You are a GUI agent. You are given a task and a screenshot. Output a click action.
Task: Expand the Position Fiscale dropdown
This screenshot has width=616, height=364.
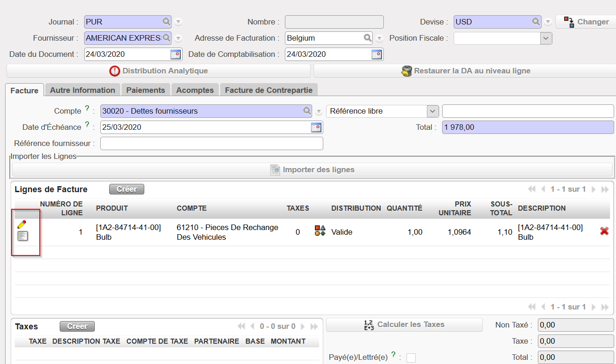[x=546, y=38]
